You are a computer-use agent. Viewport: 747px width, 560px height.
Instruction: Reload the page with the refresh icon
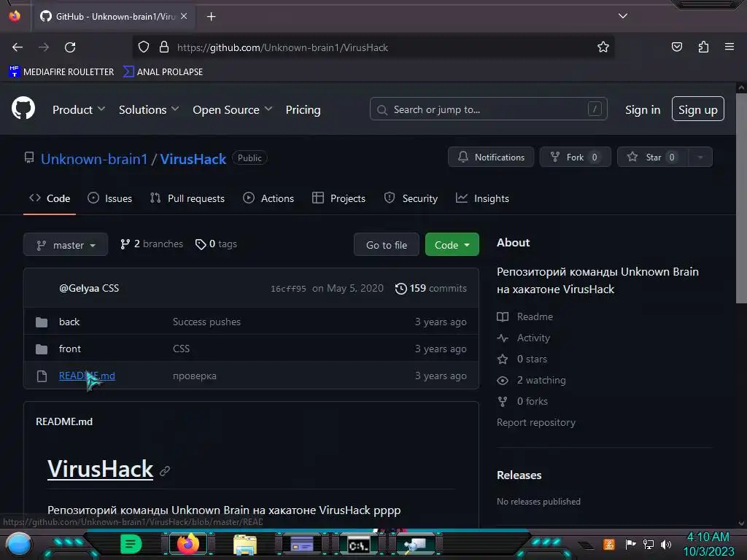(x=70, y=47)
